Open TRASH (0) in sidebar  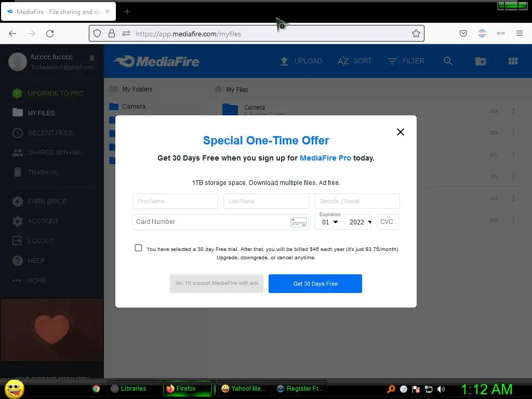pos(35,172)
